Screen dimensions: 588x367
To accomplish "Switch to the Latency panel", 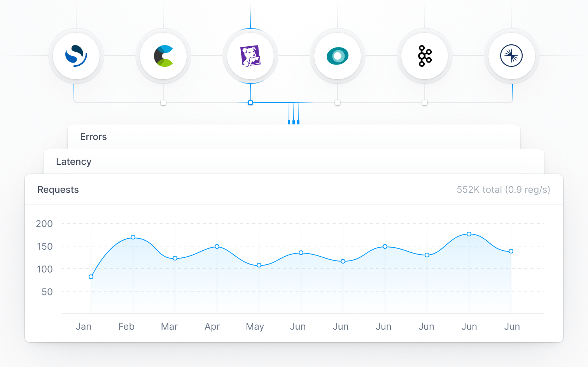I will (74, 162).
